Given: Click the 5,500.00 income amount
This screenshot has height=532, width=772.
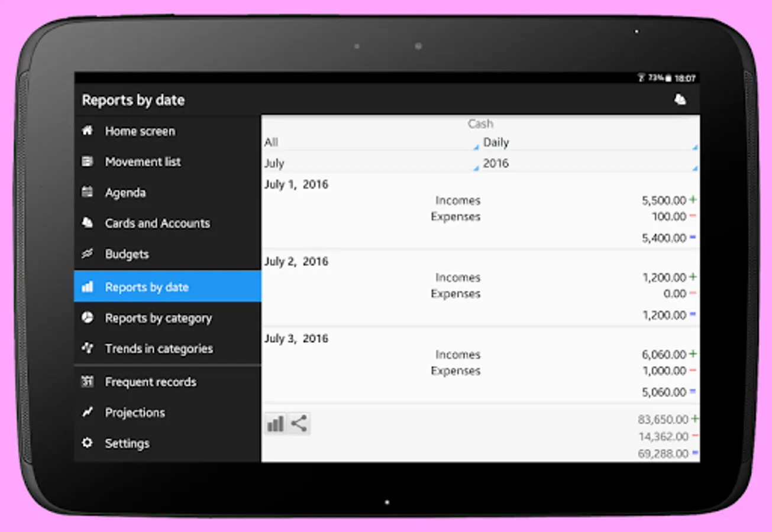Looking at the screenshot, I should [664, 200].
